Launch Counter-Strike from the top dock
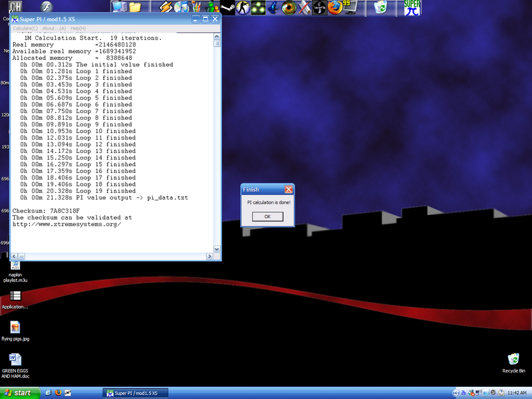This screenshot has height=399, width=532. click(243, 7)
